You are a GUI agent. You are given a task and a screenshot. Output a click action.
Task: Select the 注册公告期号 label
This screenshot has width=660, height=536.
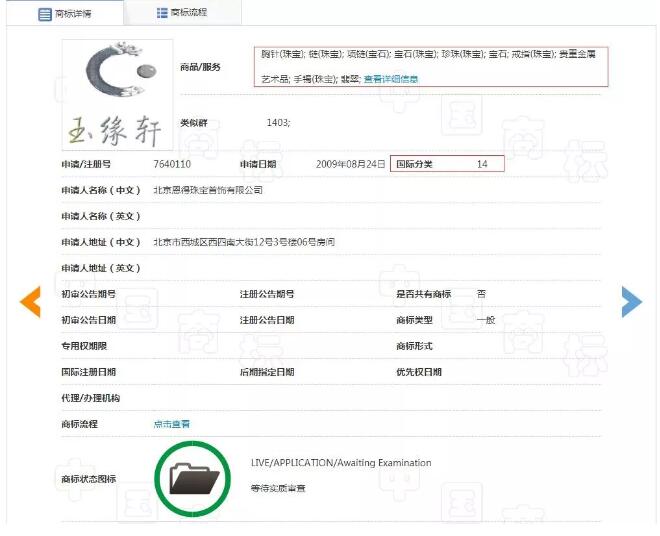click(267, 294)
